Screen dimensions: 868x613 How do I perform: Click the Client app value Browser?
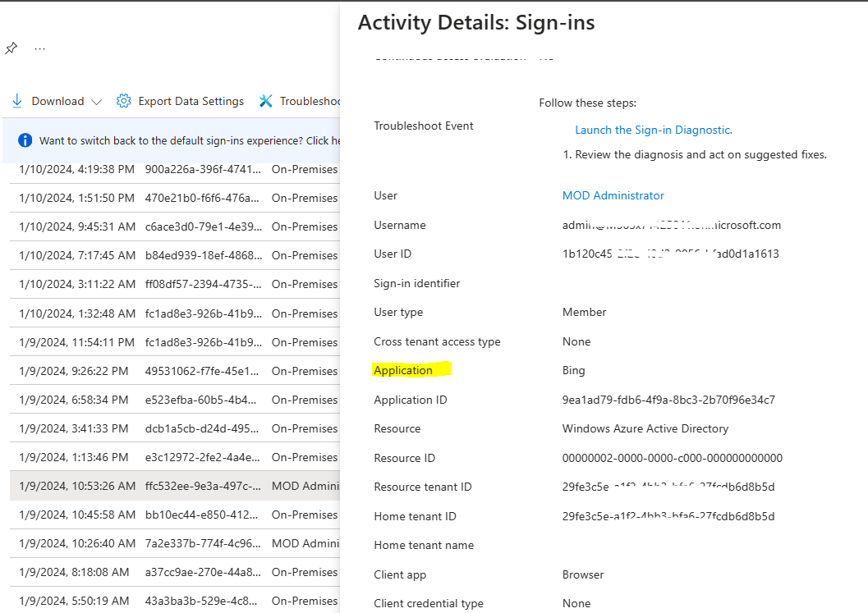point(583,574)
